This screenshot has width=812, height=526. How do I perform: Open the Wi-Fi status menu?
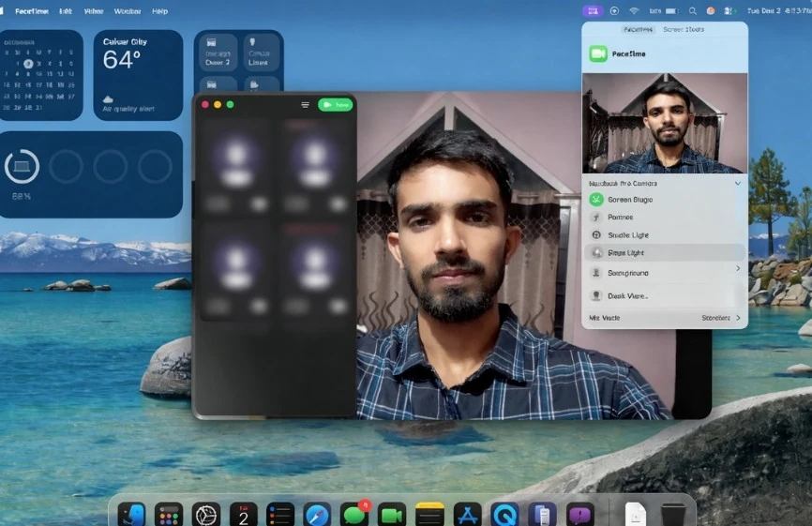tap(634, 11)
